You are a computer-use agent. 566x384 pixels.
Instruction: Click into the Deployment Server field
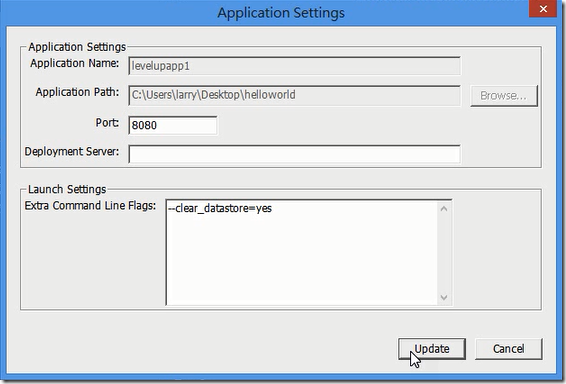(294, 154)
